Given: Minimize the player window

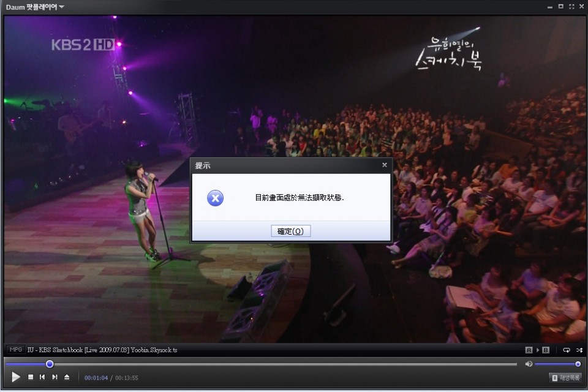Looking at the screenshot, I should click(x=550, y=7).
